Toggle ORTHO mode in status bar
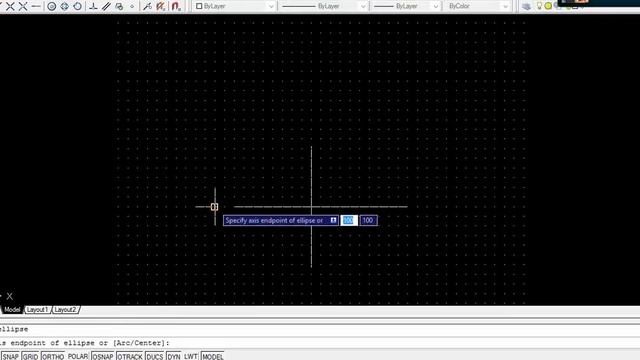The image size is (640, 360). coord(53,356)
